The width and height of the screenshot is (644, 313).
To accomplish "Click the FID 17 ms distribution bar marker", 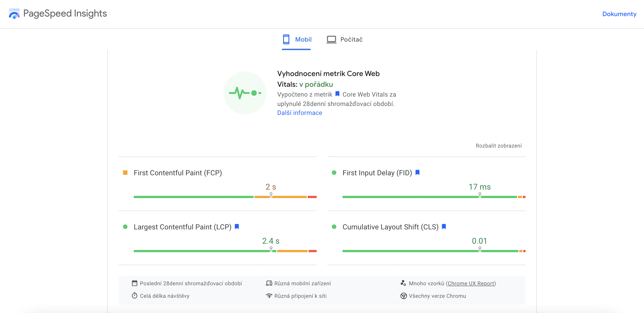I will 479,195.
